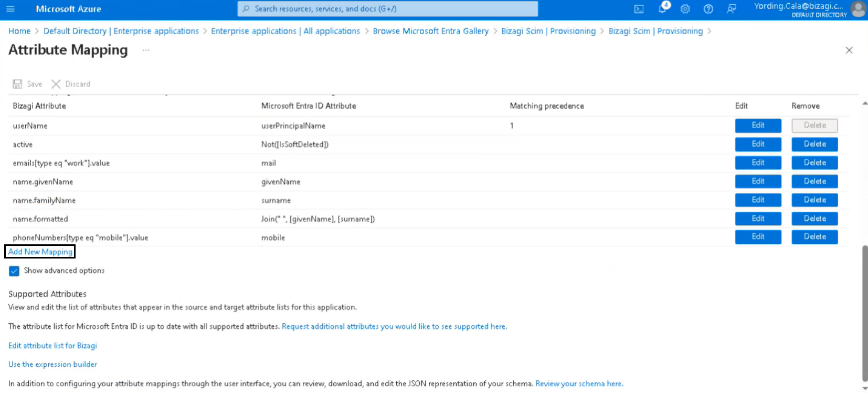This screenshot has width=868, height=393.
Task: Edit the name.givenName mapping
Action: (x=758, y=181)
